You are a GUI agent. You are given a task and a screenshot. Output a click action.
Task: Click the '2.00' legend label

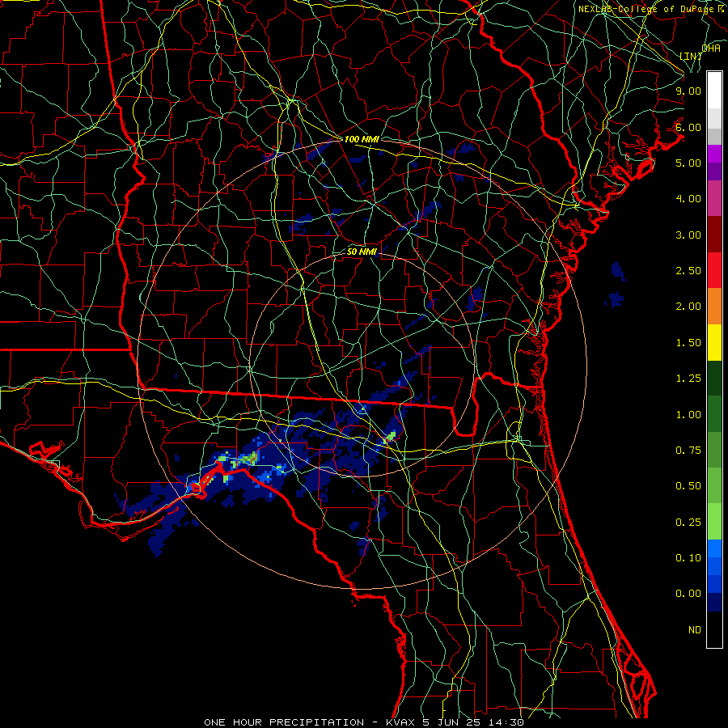coord(688,307)
